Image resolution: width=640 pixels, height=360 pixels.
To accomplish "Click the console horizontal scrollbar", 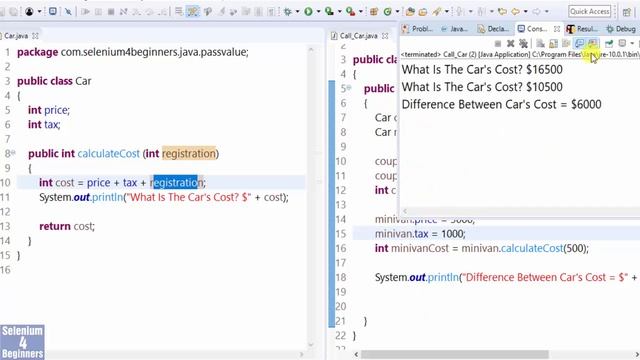I will pyautogui.click(x=519, y=211).
